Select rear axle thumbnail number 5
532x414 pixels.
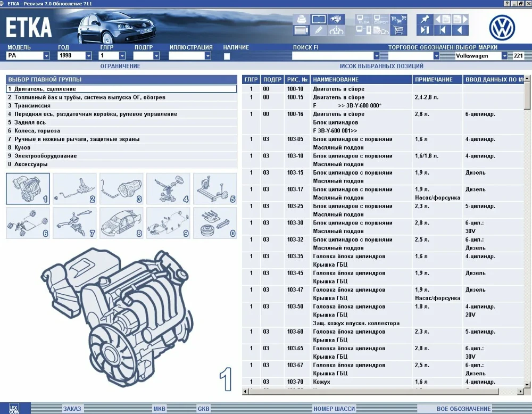click(215, 189)
